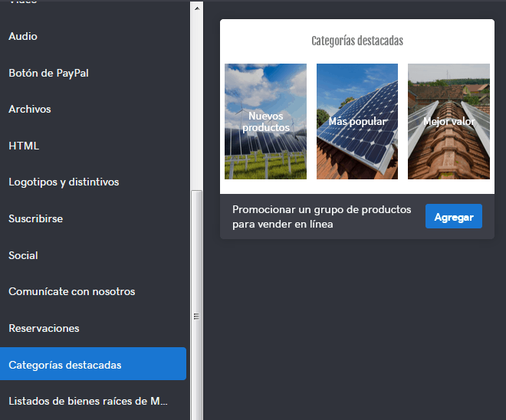This screenshot has height=420, width=506.
Task: Click the 'Promocionar un grupo de productos' description
Action: tap(321, 217)
